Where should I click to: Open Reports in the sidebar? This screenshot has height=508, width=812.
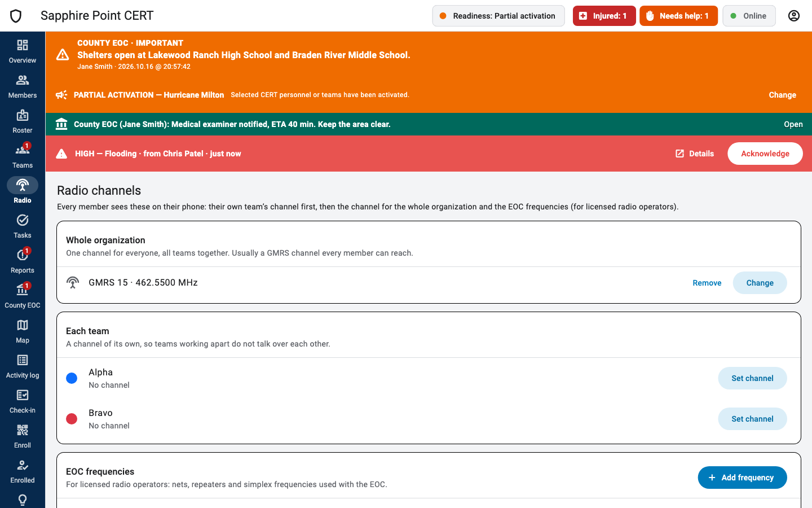[x=23, y=261]
